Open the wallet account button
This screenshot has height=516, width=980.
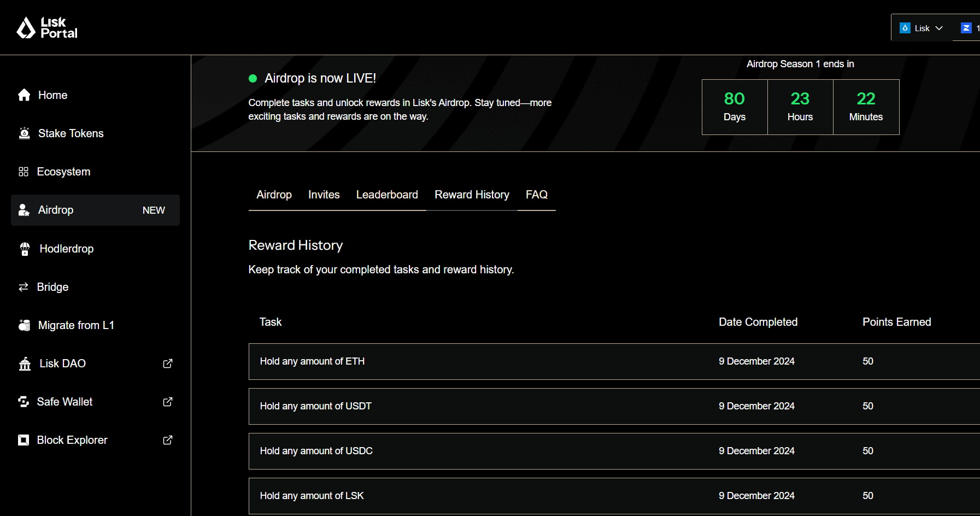click(969, 28)
